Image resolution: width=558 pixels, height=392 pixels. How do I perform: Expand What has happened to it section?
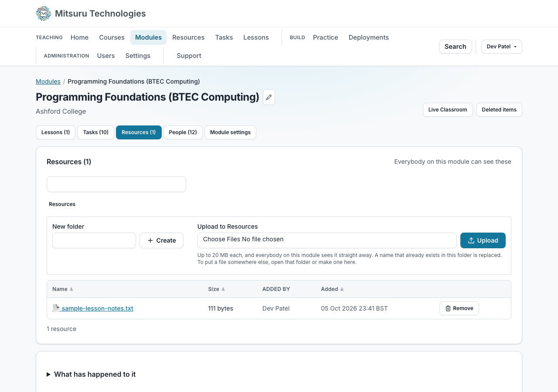91,374
